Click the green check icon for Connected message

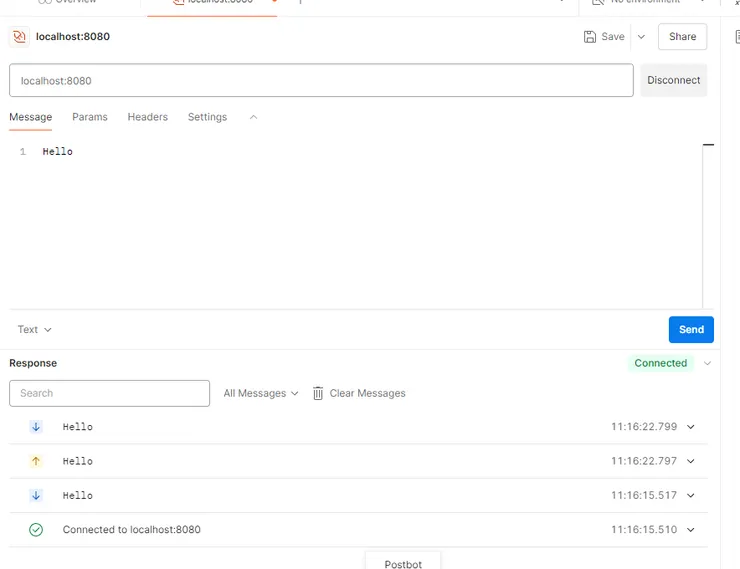[36, 530]
